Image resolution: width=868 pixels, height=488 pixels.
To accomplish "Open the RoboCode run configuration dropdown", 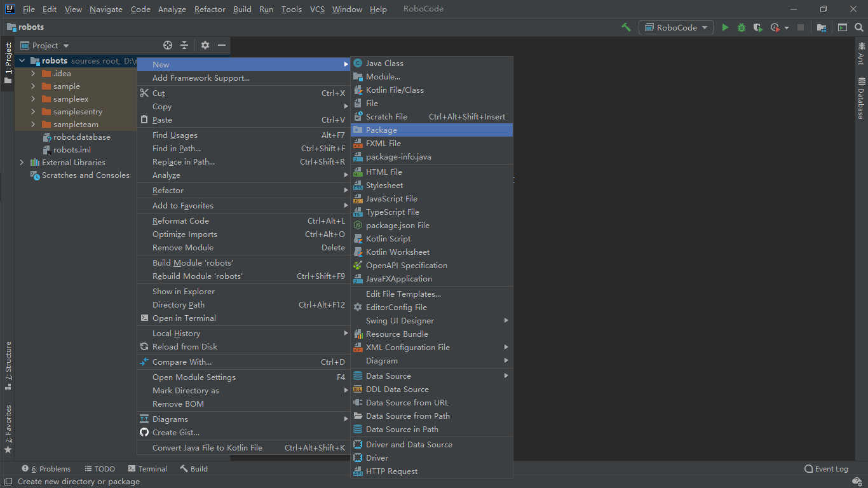I will pyautogui.click(x=676, y=27).
